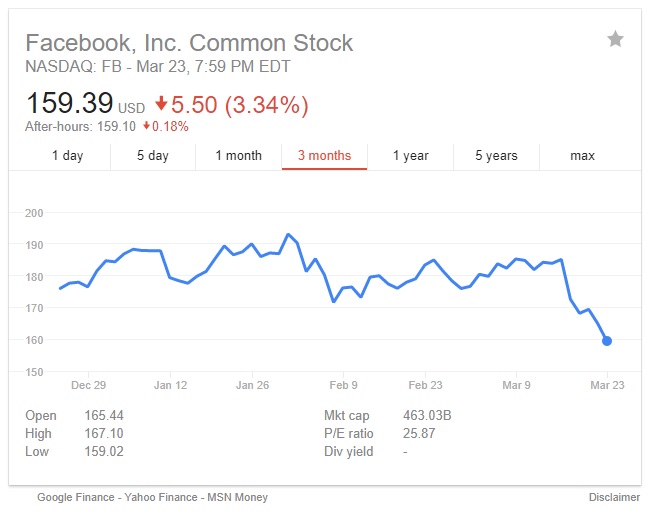Viewport: 649px width, 517px height.
Task: Open the Yahoo Finance link
Action: tap(165, 497)
